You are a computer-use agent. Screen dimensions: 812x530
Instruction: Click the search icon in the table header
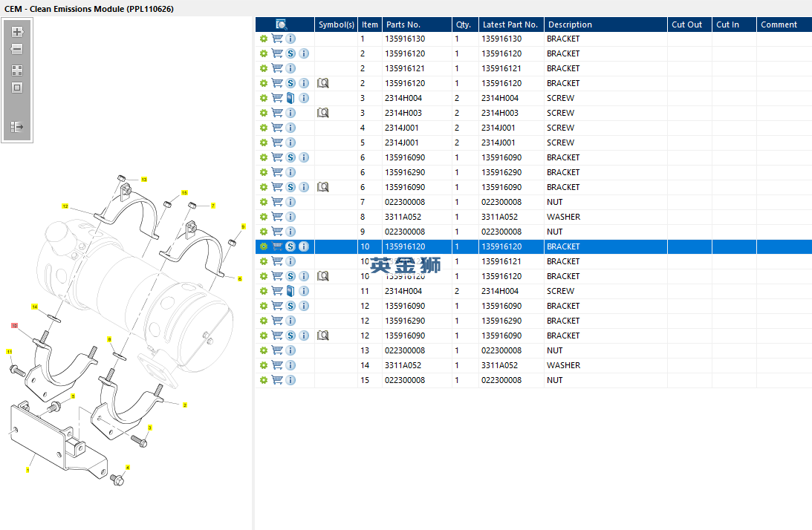point(282,24)
